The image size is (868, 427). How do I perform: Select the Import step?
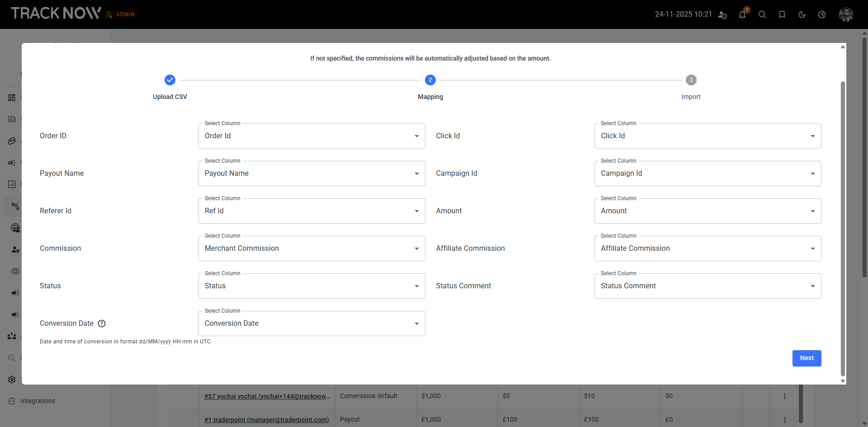click(x=691, y=80)
